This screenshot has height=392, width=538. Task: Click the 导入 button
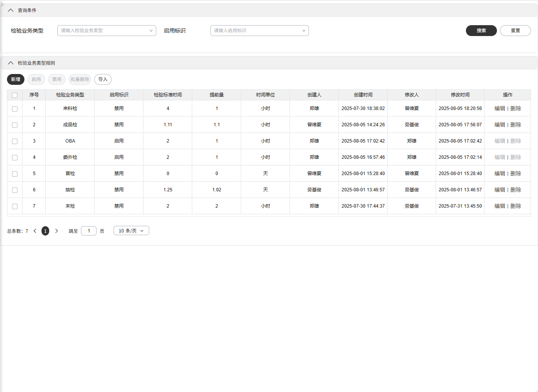pos(103,79)
